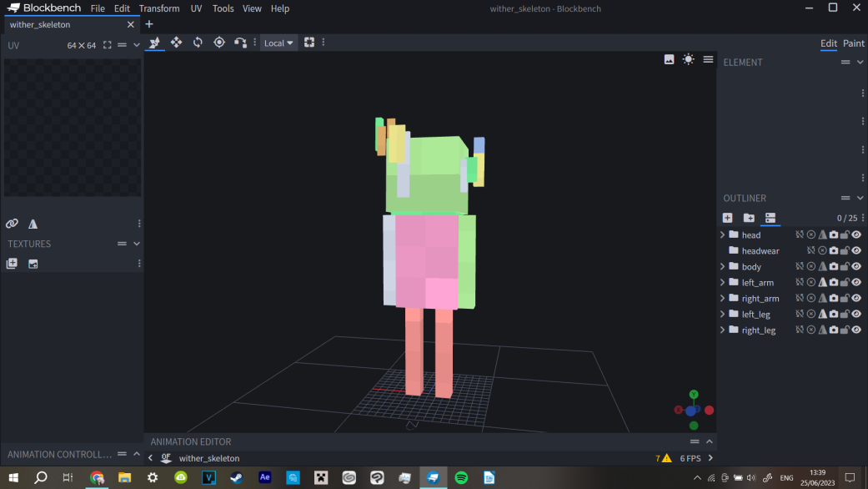Screen dimensions: 868x489
Task: Select the Pivot tool in the toolbar
Action: [219, 42]
